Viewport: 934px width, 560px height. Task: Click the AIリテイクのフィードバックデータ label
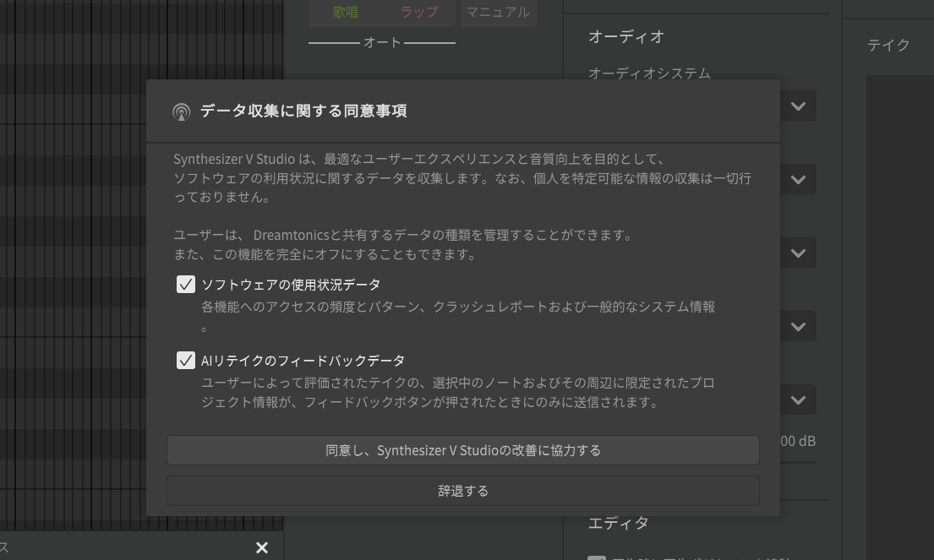pyautogui.click(x=303, y=361)
